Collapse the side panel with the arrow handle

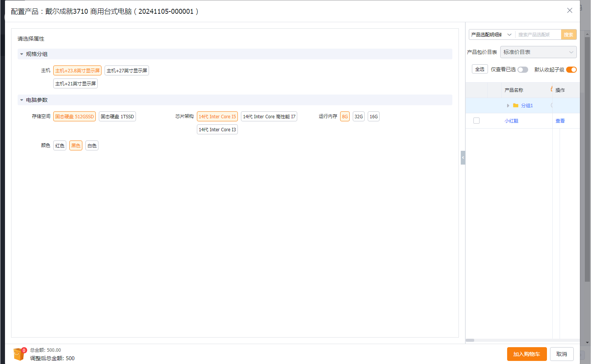click(x=463, y=158)
